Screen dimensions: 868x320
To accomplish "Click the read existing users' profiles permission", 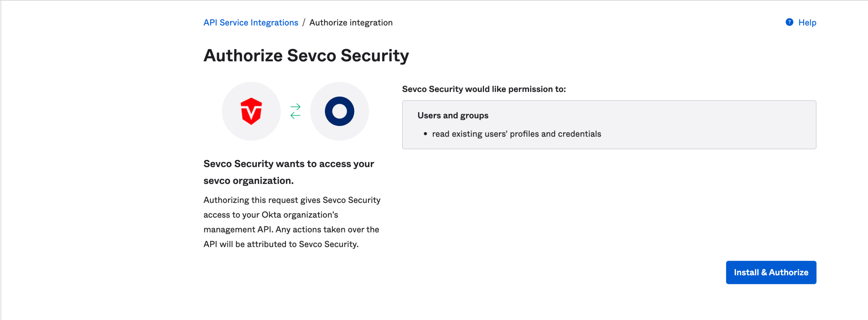I will point(516,134).
